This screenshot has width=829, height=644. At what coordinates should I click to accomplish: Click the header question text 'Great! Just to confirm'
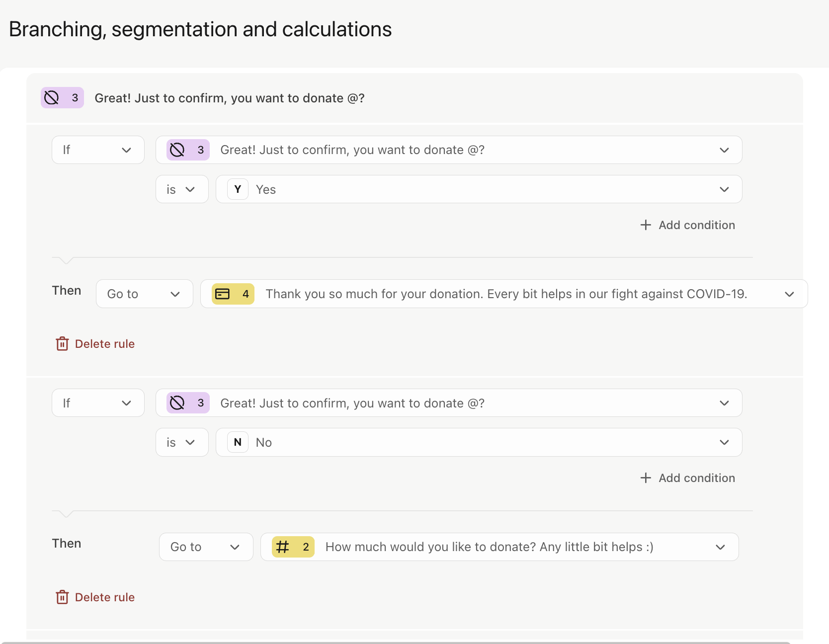(230, 98)
